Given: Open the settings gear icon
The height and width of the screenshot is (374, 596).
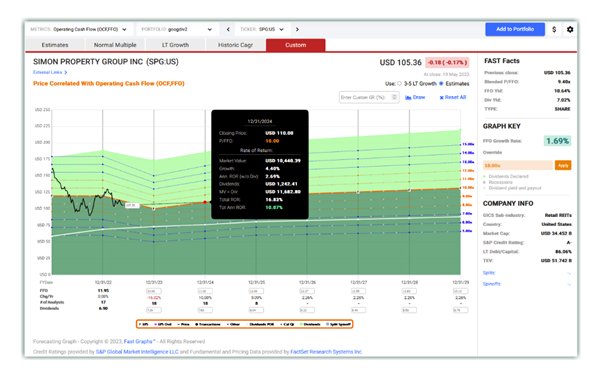Looking at the screenshot, I should pos(570,29).
